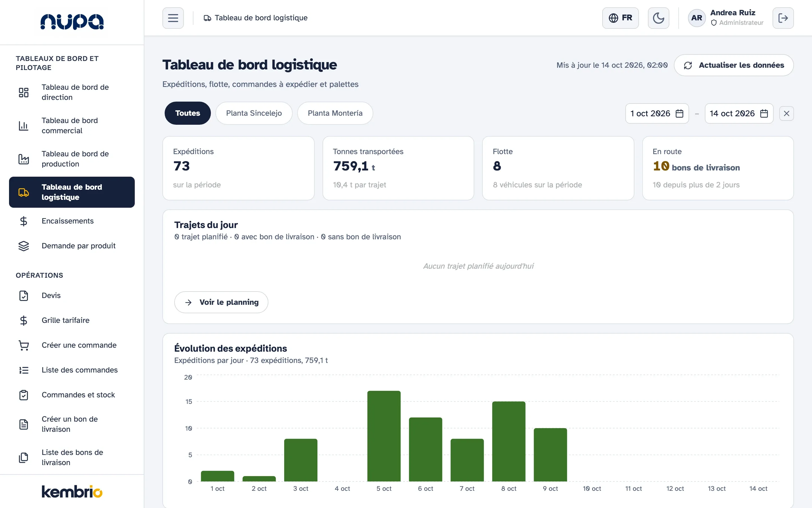Click the Demande par produit layers icon
This screenshot has height=508, width=812.
click(x=23, y=246)
